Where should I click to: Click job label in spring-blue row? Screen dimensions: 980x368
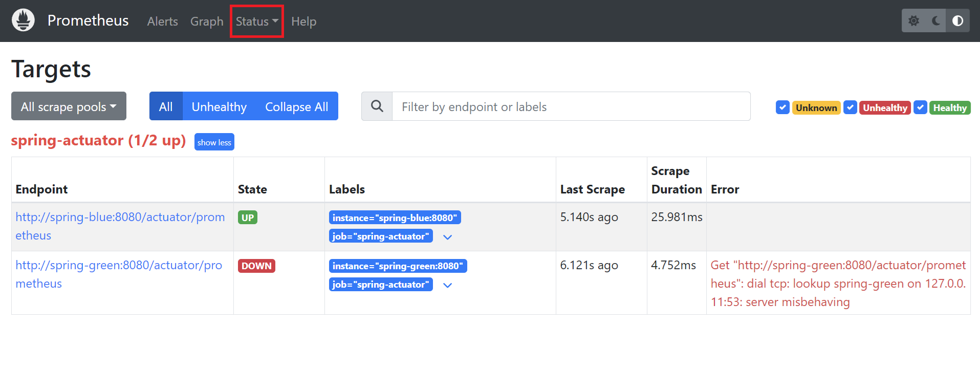(381, 236)
